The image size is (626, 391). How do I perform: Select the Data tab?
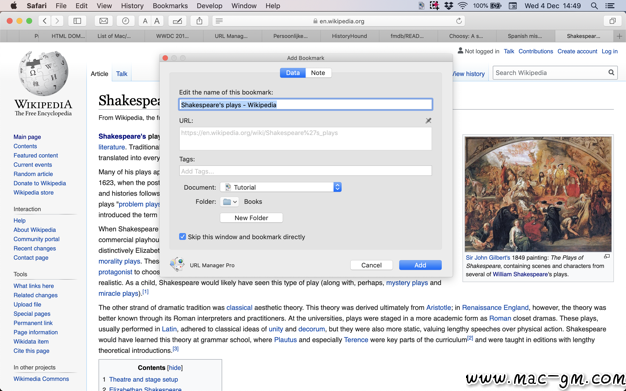(x=293, y=73)
